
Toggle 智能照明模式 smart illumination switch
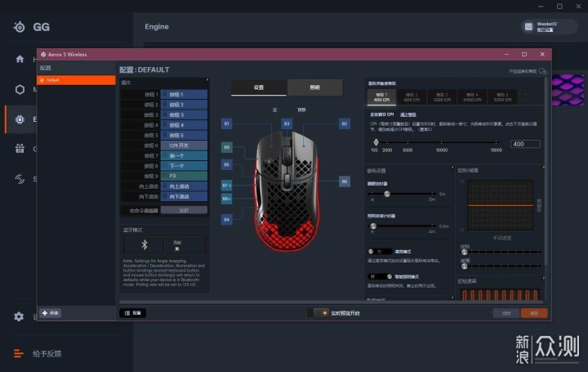pyautogui.click(x=379, y=276)
